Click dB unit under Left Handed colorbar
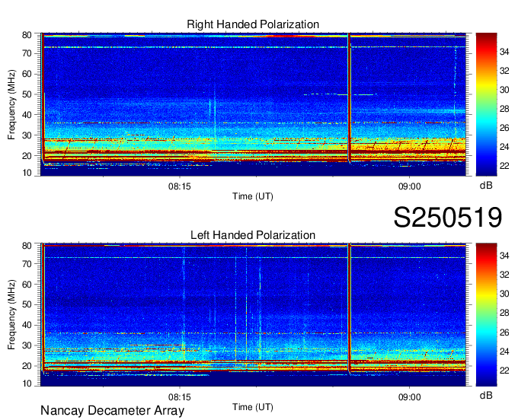Image resolution: width=518 pixels, height=420 pixels. [486, 395]
